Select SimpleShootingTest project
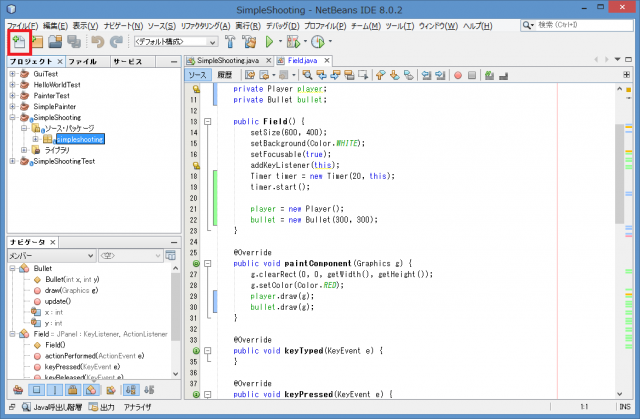Image resolution: width=640 pixels, height=419 pixels. 64,161
